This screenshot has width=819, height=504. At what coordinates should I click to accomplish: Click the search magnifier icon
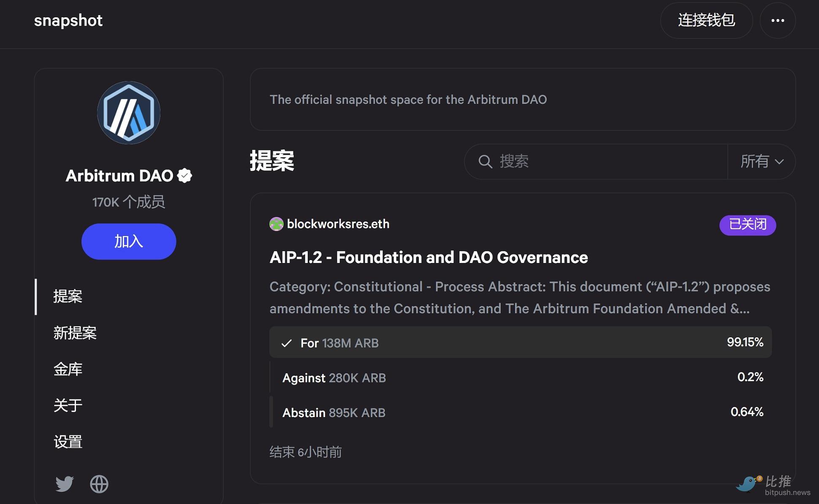coord(485,161)
